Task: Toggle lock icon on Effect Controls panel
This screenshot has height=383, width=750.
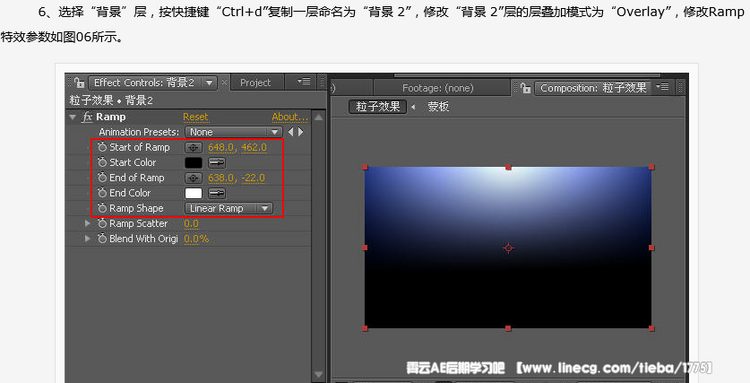Action: [79, 82]
